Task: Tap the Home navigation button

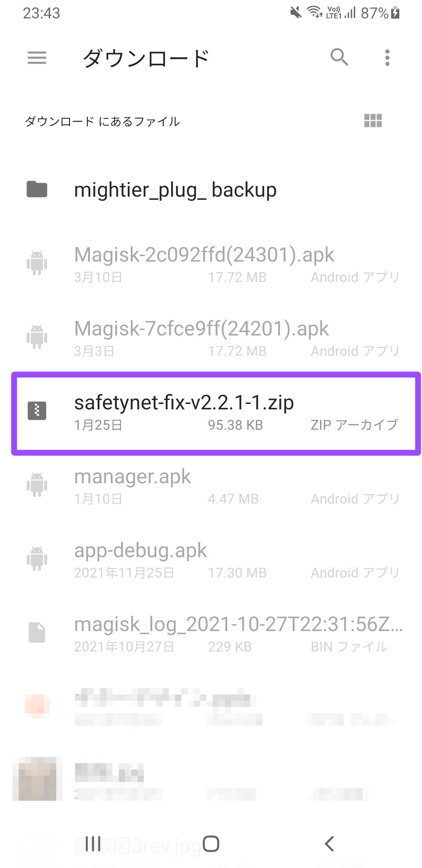Action: tap(211, 843)
